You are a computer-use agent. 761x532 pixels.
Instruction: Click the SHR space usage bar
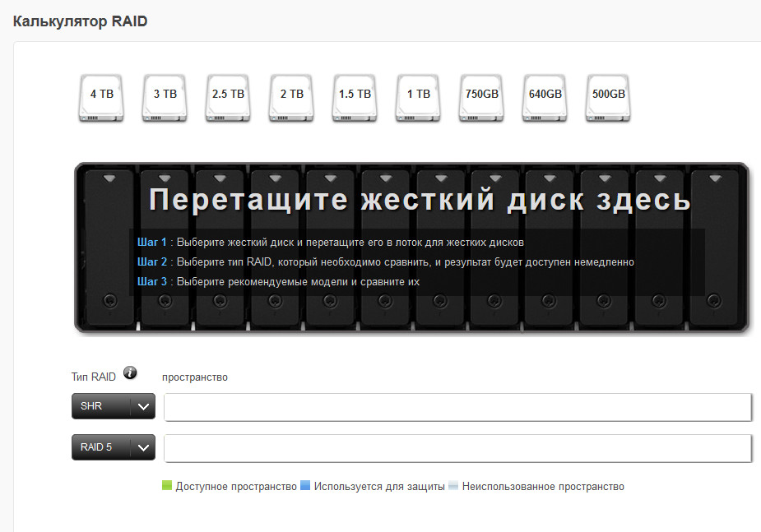pos(457,407)
